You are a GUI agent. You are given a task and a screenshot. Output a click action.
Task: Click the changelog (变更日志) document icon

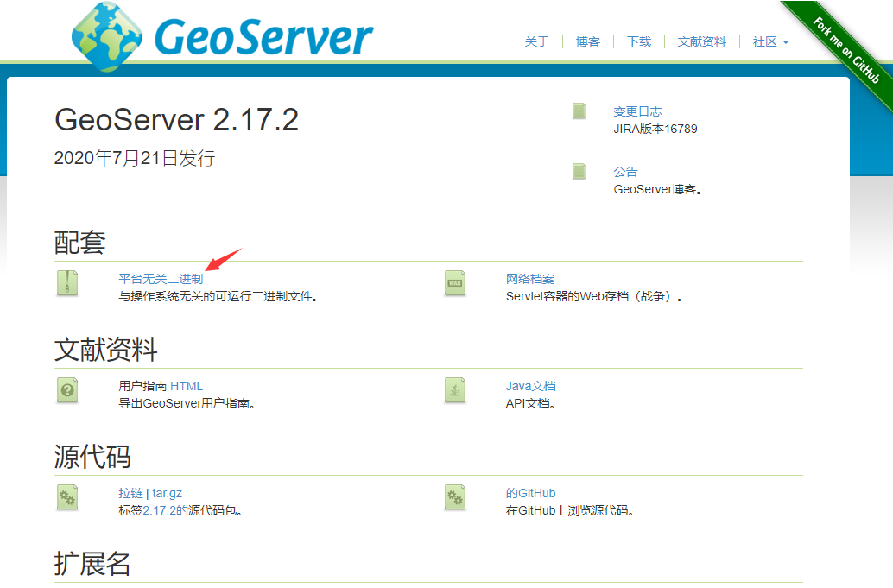pos(579,111)
